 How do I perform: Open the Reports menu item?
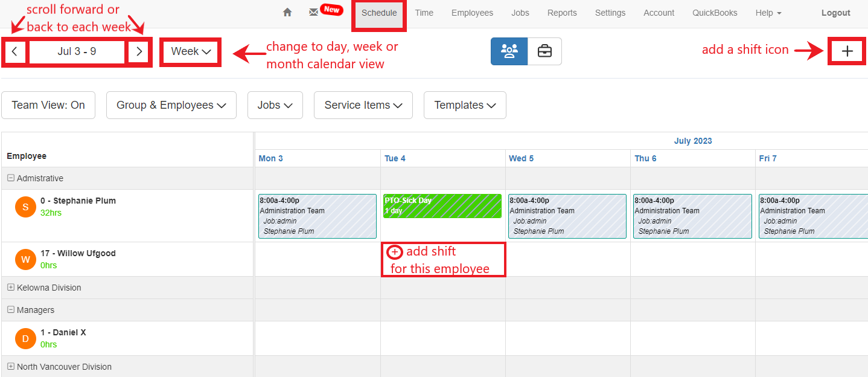pos(562,13)
